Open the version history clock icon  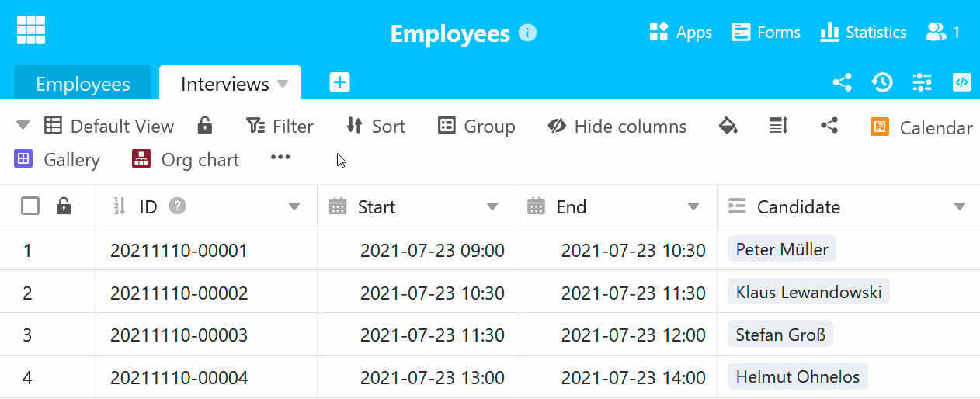pyautogui.click(x=881, y=82)
